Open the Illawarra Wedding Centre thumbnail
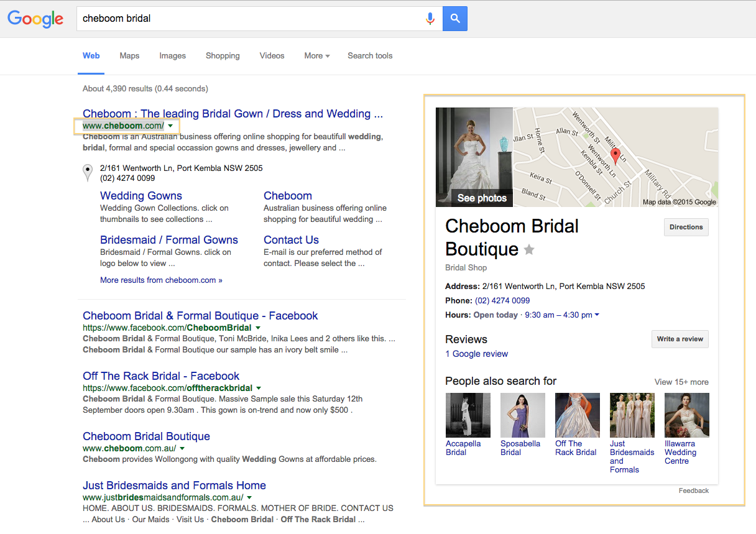 (687, 415)
